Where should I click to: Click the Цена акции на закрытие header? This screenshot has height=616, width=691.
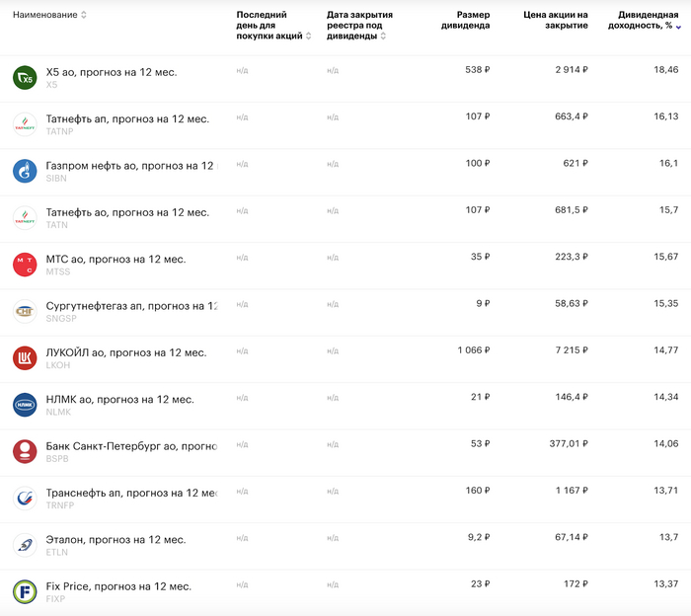(x=555, y=20)
